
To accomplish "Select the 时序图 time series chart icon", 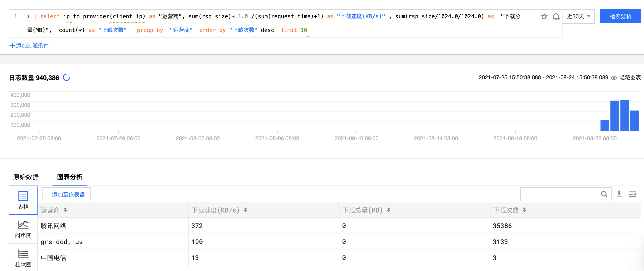I will [x=23, y=229].
